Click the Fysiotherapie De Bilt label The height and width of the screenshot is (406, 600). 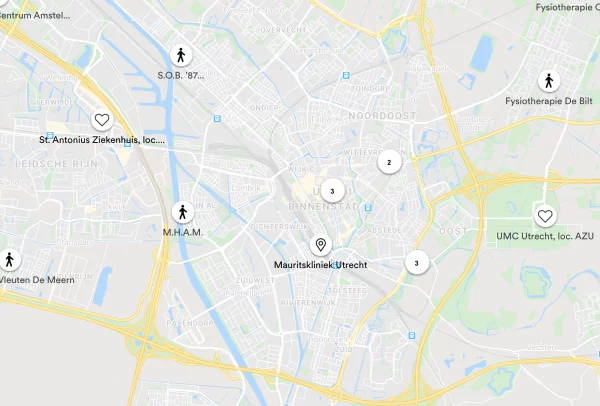pos(549,101)
